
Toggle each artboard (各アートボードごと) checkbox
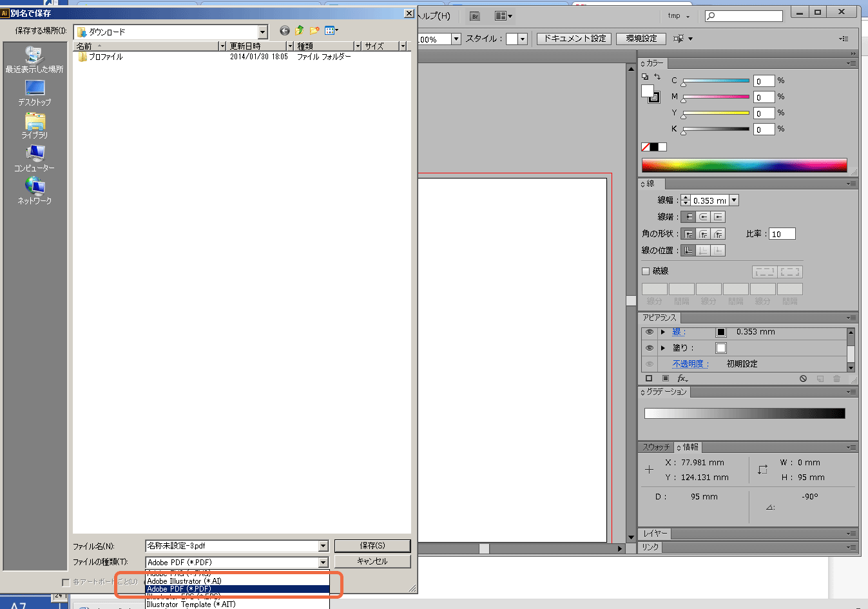(66, 583)
